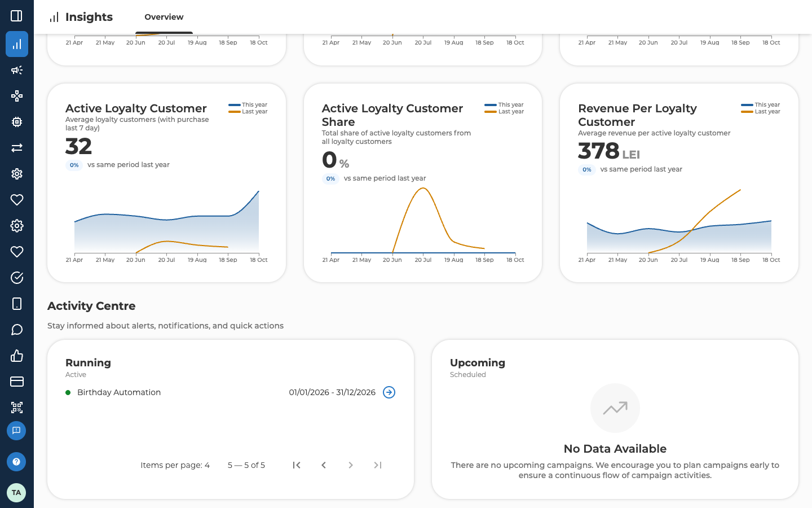
Task: Open the mobile phone sidebar icon
Action: 17,304
